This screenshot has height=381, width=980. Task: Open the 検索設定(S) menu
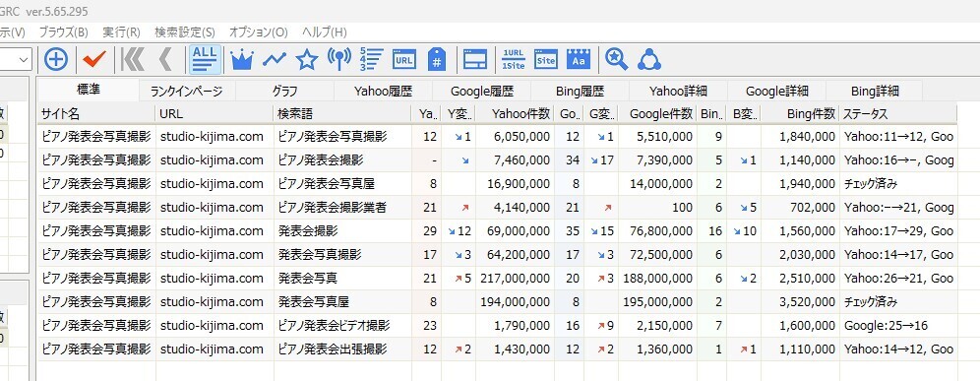[x=184, y=32]
